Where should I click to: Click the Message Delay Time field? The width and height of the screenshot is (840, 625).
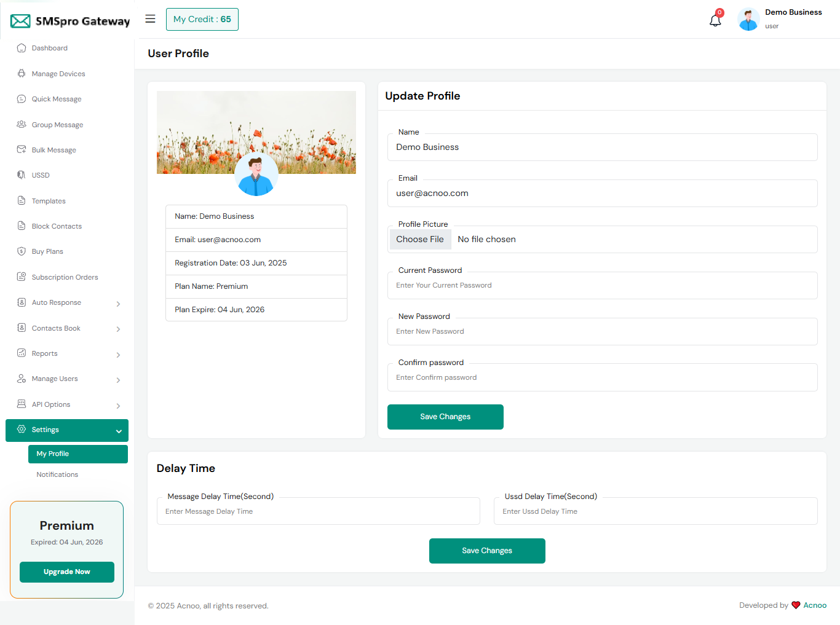pos(318,511)
